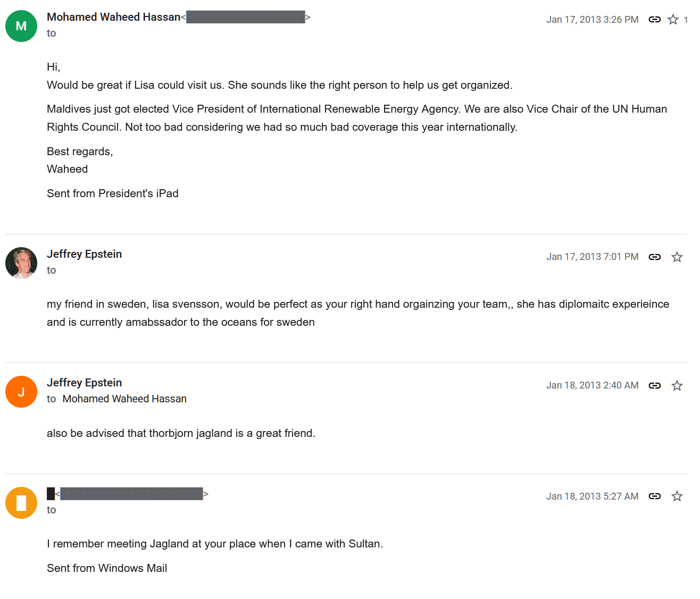Star the message sent Jan 18 2:40 AM
The image size is (700, 599).
pyautogui.click(x=677, y=385)
